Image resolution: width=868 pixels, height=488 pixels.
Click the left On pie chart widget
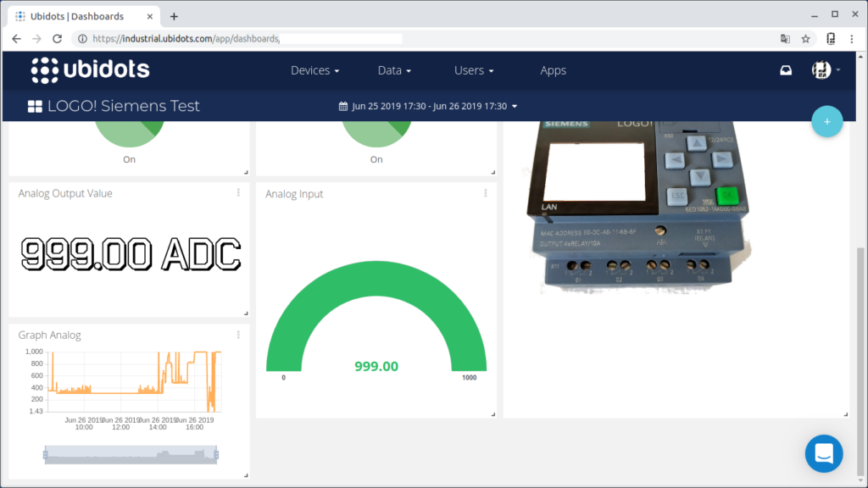129,135
